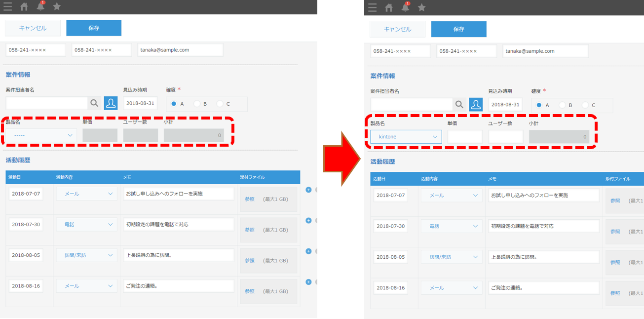644x319 pixels.
Task: Click the 参照 link in the left 2018-07-30 row
Action: [x=250, y=230]
